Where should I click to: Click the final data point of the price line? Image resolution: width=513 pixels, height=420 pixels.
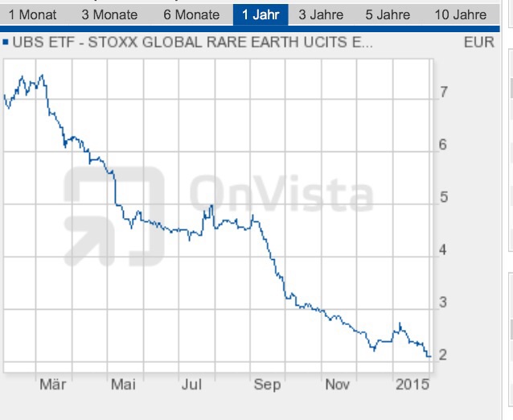point(430,356)
